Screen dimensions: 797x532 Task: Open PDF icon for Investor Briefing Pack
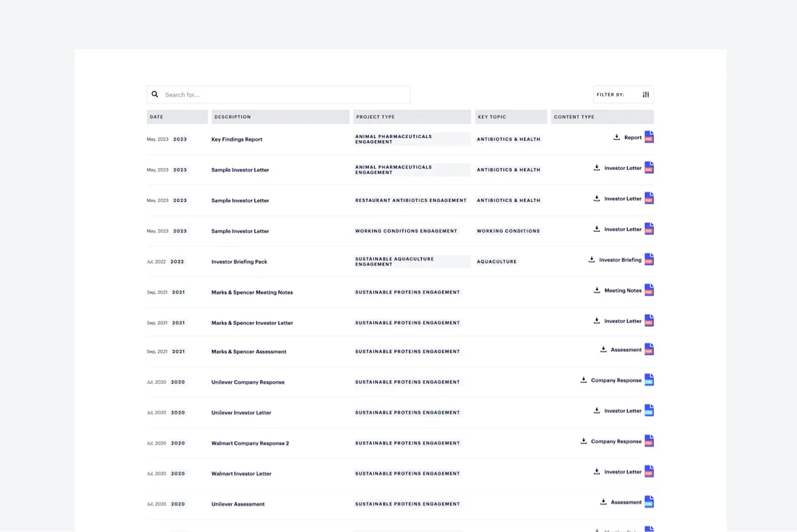[649, 259]
